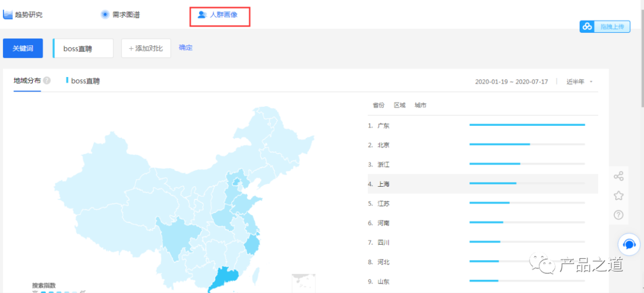Click the 添加对比 add comparison button
The height and width of the screenshot is (293, 644).
pyautogui.click(x=146, y=48)
